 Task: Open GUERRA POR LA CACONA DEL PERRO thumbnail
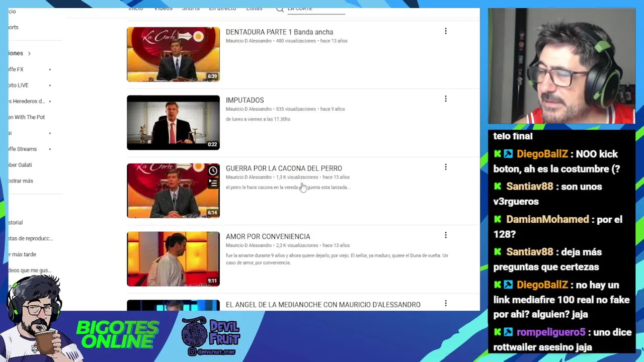point(173,191)
